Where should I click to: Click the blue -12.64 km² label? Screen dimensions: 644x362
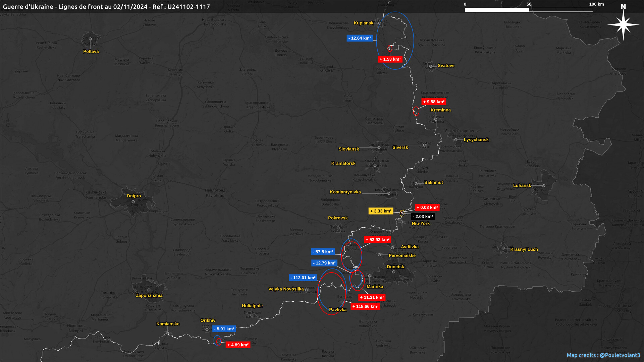[360, 38]
